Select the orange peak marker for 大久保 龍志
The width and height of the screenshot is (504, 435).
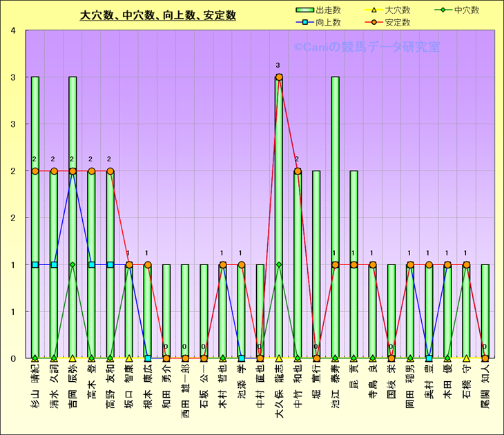click(279, 77)
